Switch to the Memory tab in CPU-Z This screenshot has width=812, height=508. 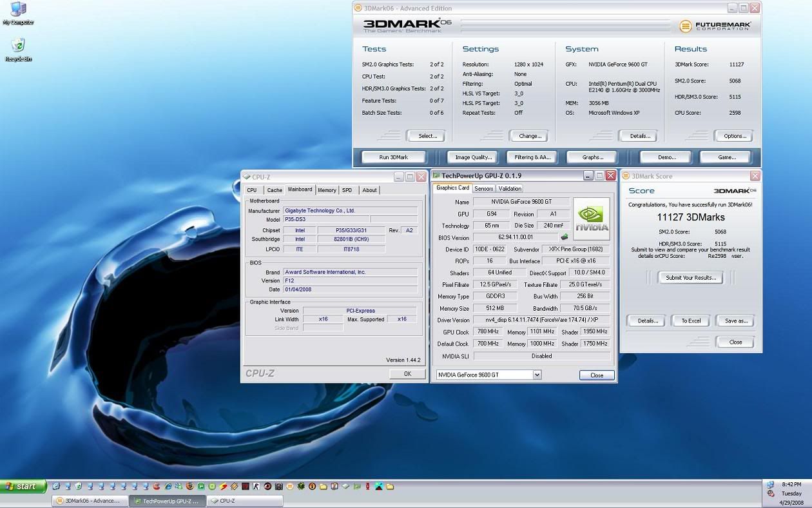coord(327,190)
